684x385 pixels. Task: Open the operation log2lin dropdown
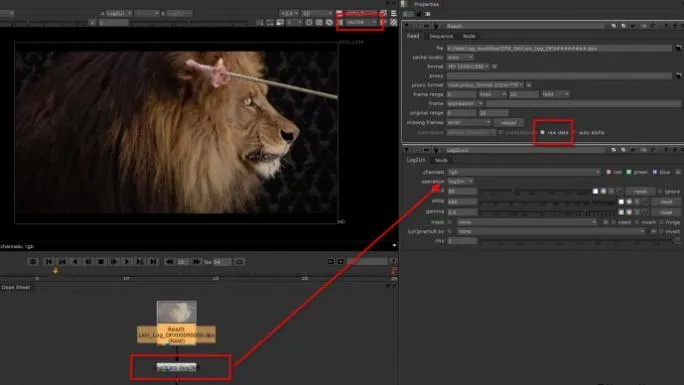[460, 181]
